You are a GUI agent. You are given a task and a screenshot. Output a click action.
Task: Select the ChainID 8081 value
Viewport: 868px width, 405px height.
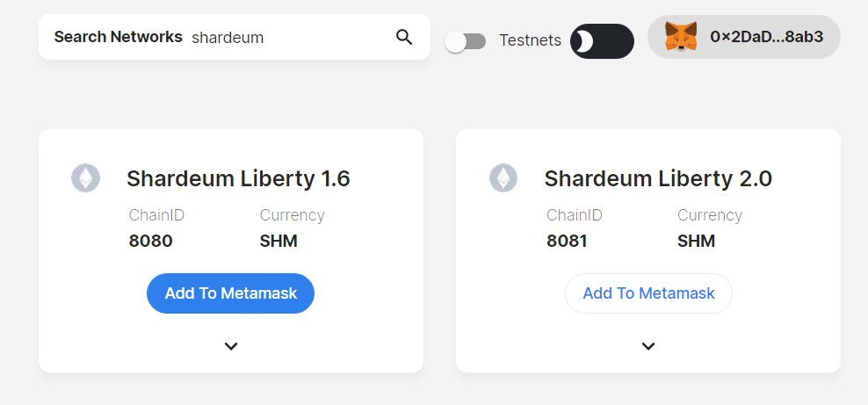click(567, 242)
